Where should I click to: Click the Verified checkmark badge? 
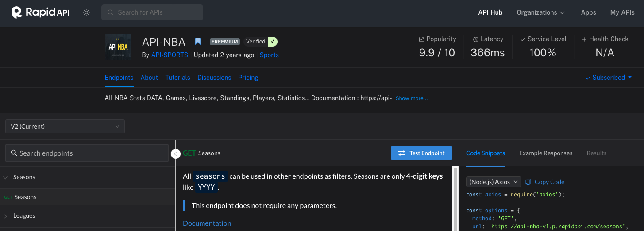coord(273,42)
